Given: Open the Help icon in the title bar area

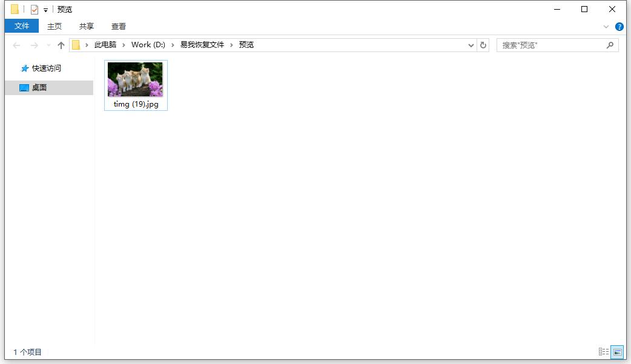Looking at the screenshot, I should coord(619,26).
